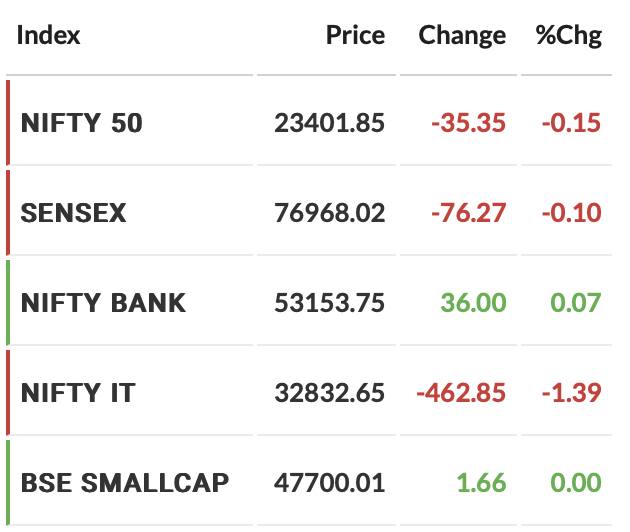Click NIFTY IT change value -462.85

click(x=461, y=393)
